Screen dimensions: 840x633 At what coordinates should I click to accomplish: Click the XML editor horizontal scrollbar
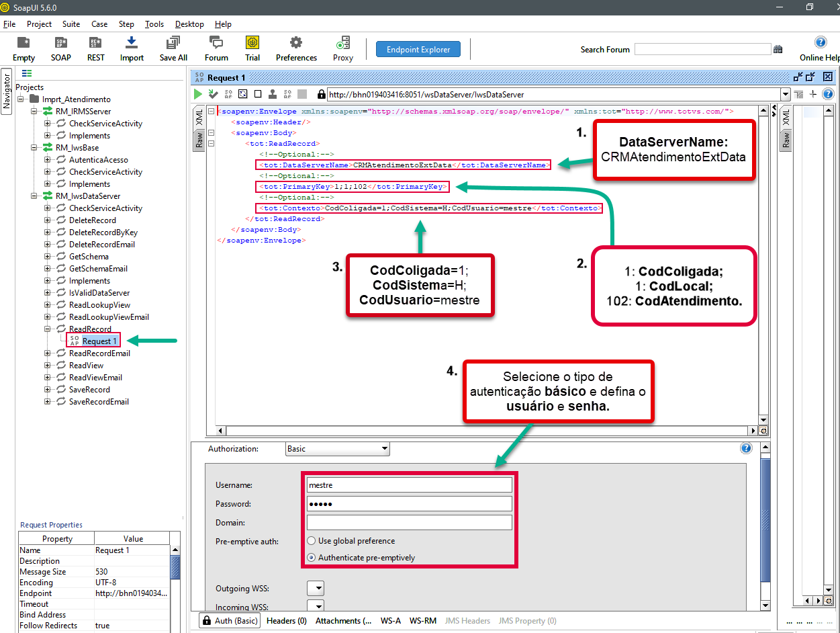[486, 430]
